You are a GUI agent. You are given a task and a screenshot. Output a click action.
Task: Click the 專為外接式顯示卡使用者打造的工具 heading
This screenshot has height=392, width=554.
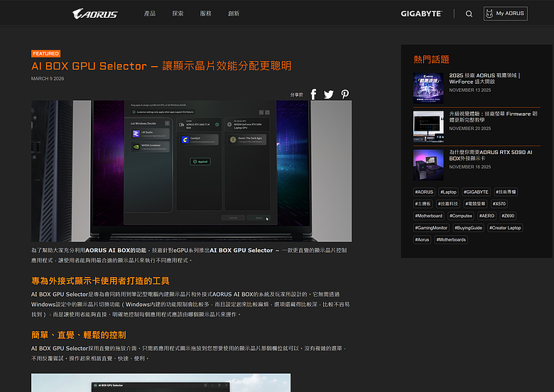click(100, 281)
